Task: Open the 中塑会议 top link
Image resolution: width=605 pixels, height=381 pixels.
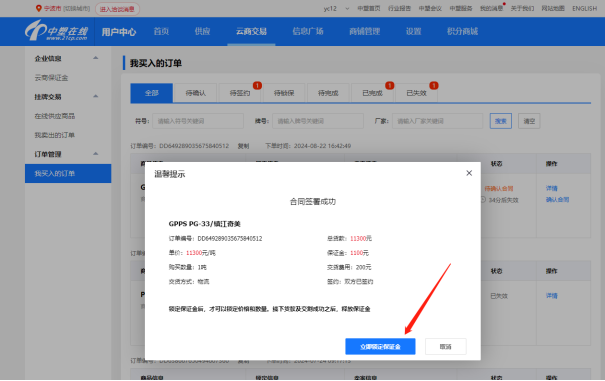Action: click(430, 8)
